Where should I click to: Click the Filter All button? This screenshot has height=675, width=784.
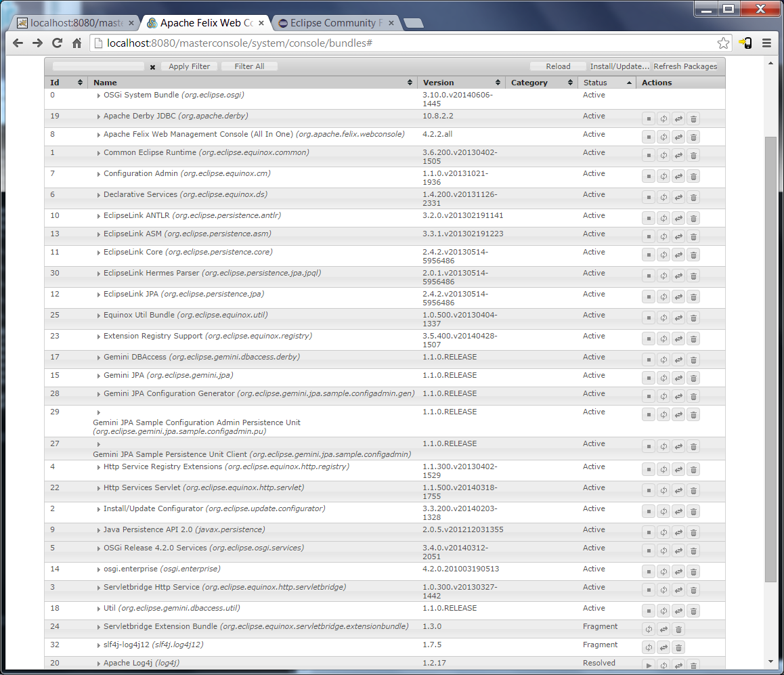pyautogui.click(x=249, y=66)
